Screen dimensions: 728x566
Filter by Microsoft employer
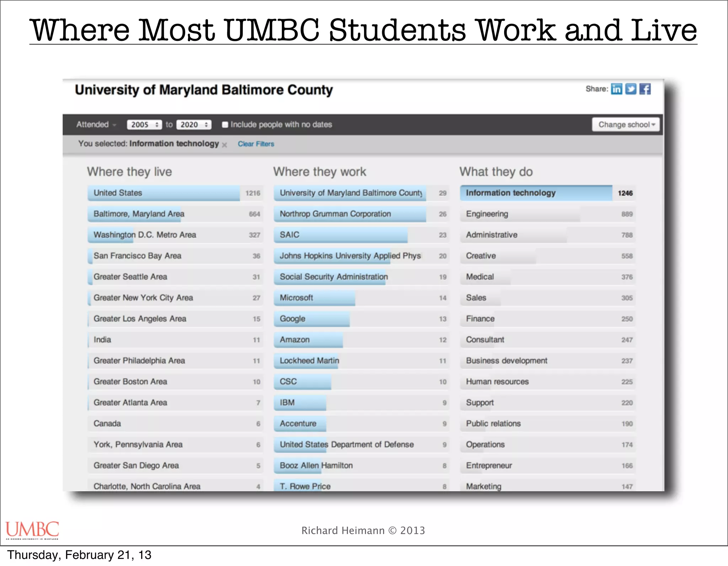(362, 298)
